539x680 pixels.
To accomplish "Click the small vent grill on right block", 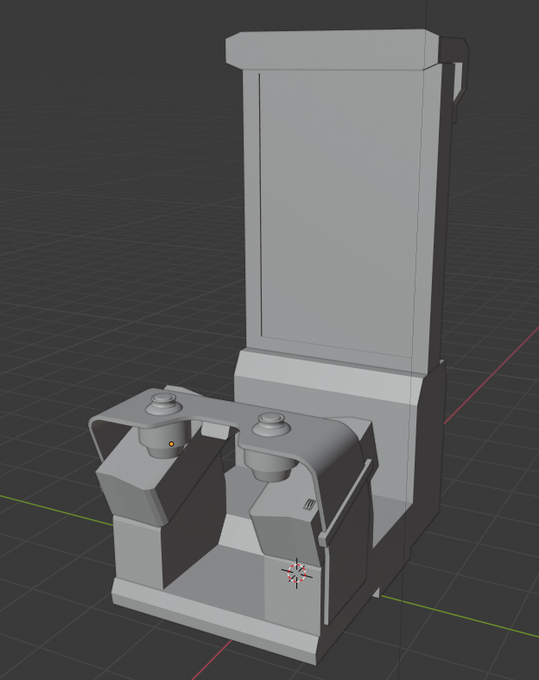I will (309, 504).
